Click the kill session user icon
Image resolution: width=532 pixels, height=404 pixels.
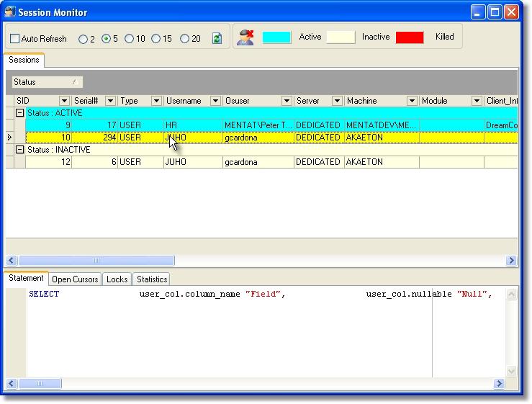coord(245,37)
